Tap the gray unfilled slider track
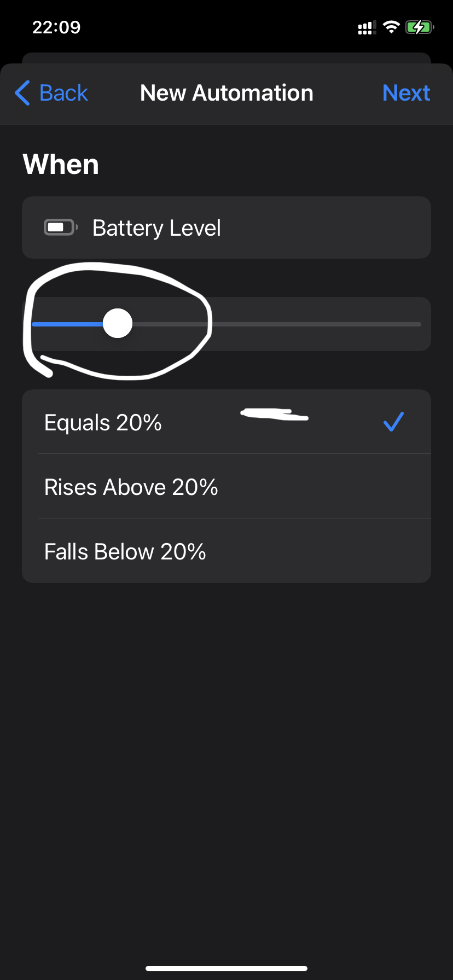This screenshot has width=453, height=980. pos(276,324)
